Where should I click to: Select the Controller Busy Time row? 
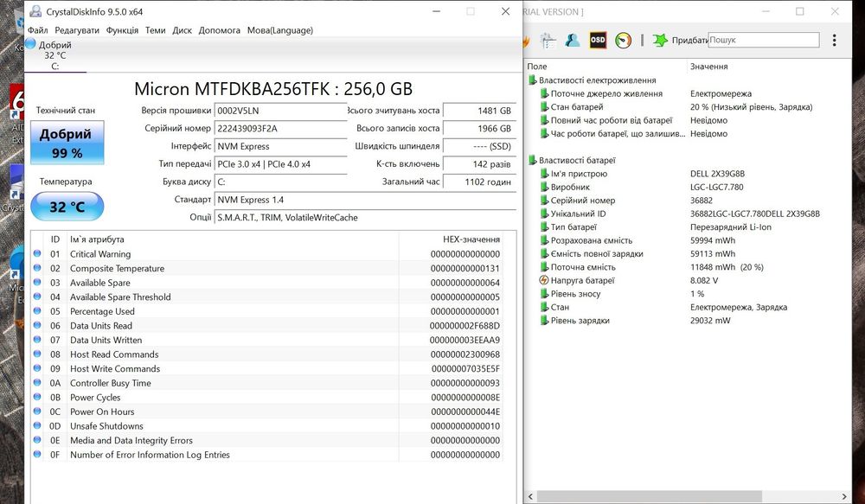(266, 383)
